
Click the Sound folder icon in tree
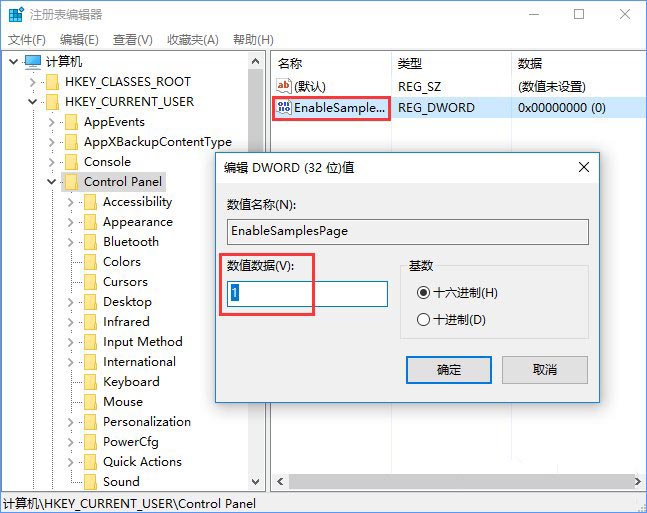[x=90, y=482]
